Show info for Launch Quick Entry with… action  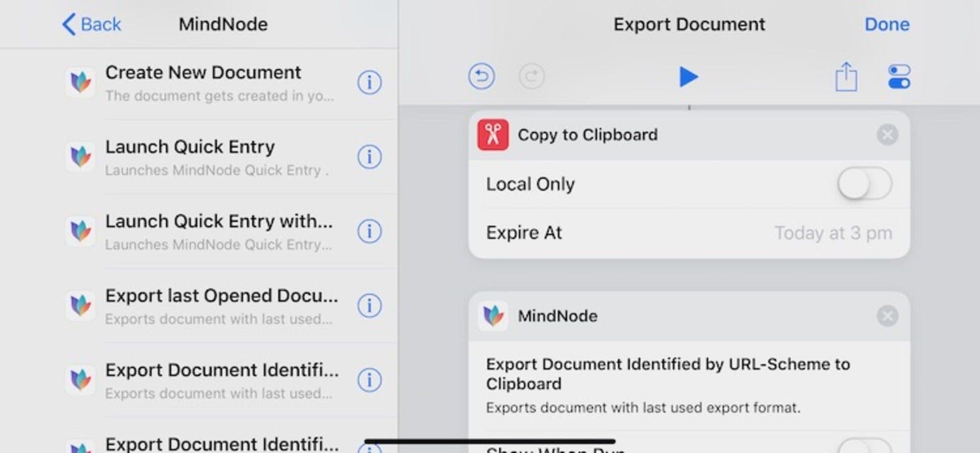click(x=369, y=231)
